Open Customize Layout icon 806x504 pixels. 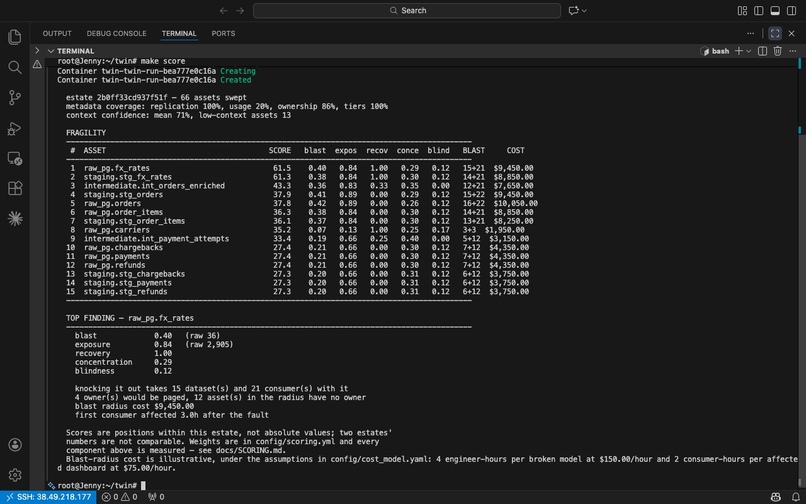[742, 10]
